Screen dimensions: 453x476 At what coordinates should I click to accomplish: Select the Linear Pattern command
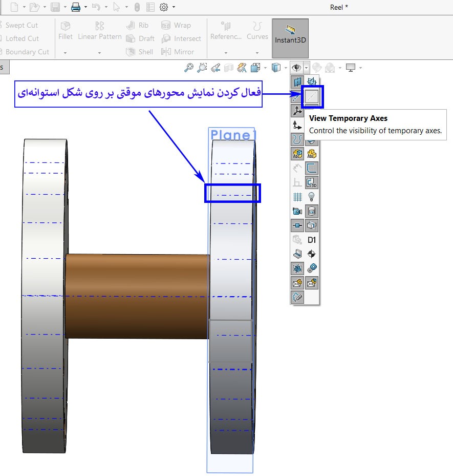(99, 31)
